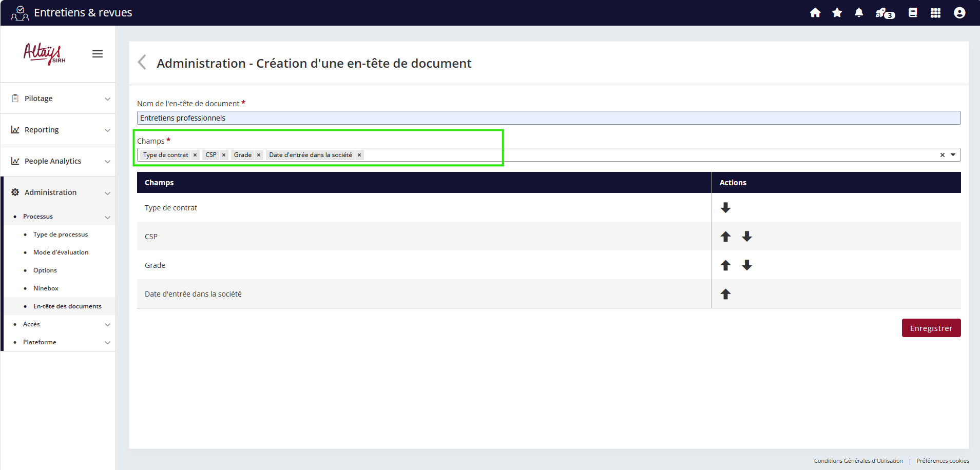Open the apps grid launcher
The height and width of the screenshot is (470, 980).
pyautogui.click(x=935, y=13)
